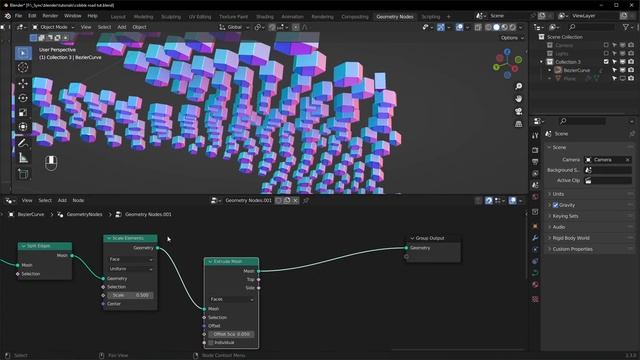Image resolution: width=640 pixels, height=360 pixels.
Task: Open the viewport Options dropdown
Action: point(512,38)
